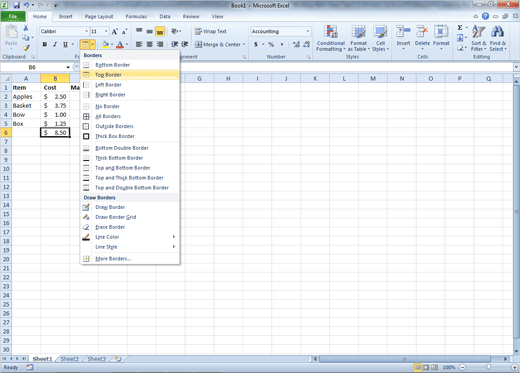Click the Decrease Decimal icon

(x=307, y=44)
